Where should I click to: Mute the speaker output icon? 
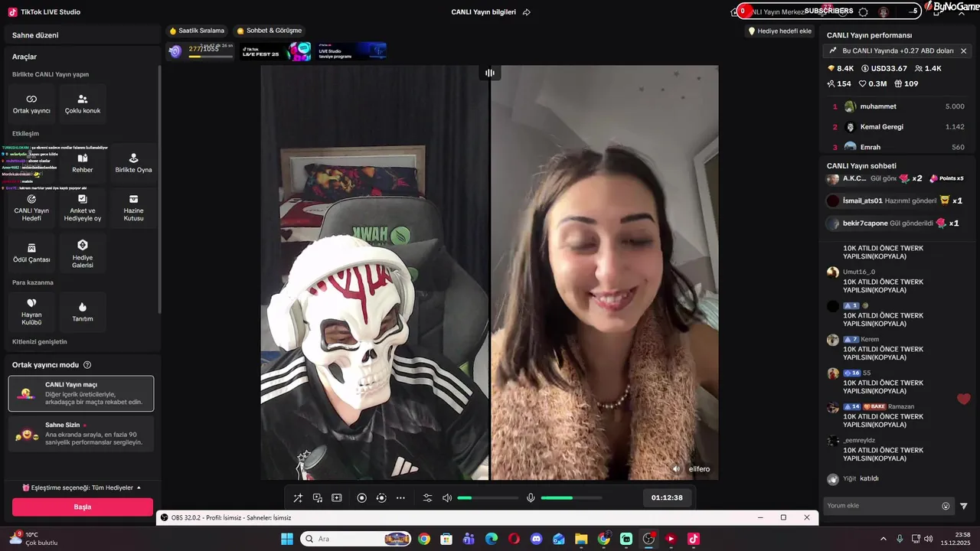click(x=447, y=498)
